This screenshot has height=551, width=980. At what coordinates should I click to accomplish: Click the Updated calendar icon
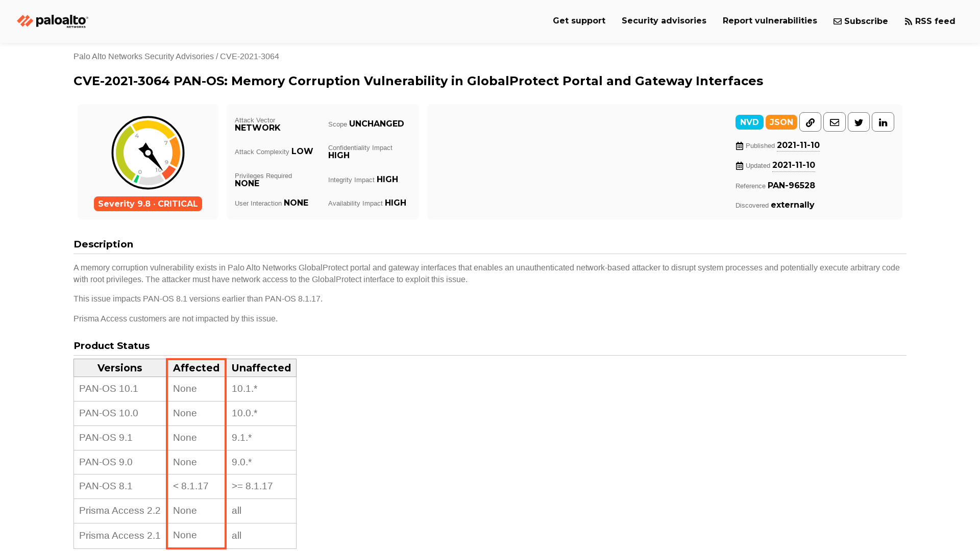pyautogui.click(x=740, y=166)
